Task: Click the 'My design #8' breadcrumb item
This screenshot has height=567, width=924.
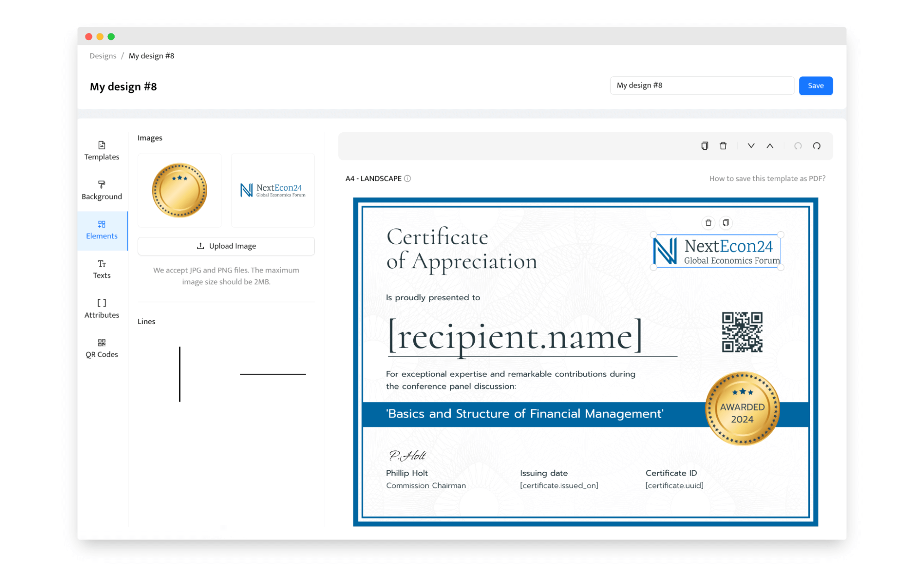Action: [151, 56]
